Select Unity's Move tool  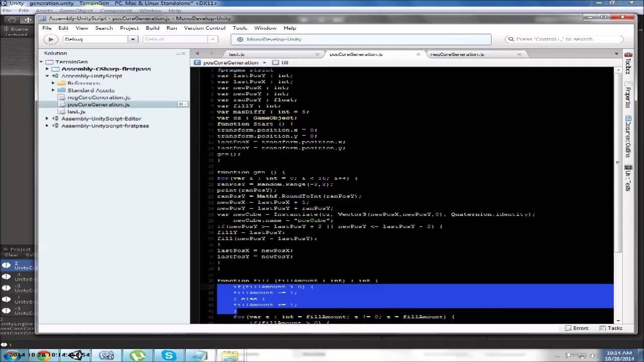coord(28,20)
